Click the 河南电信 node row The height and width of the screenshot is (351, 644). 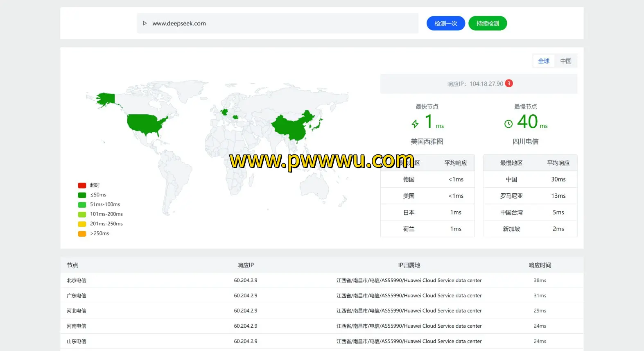pyautogui.click(x=322, y=326)
